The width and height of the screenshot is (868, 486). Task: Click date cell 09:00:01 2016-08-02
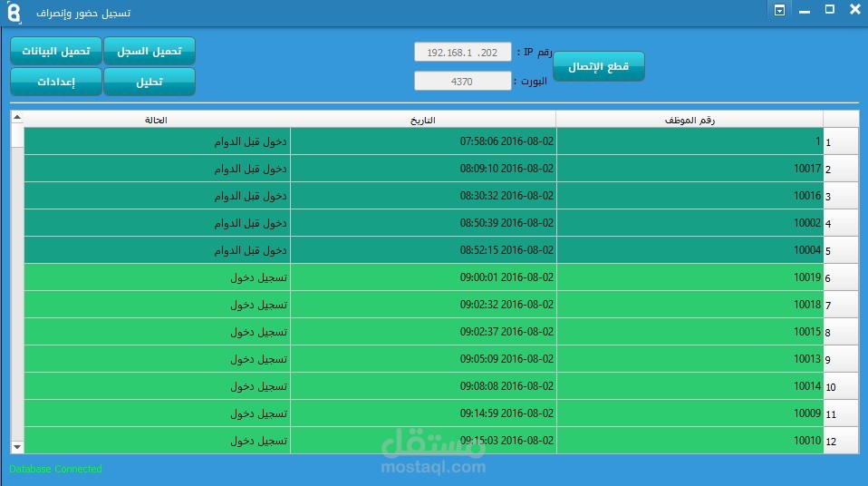(423, 277)
